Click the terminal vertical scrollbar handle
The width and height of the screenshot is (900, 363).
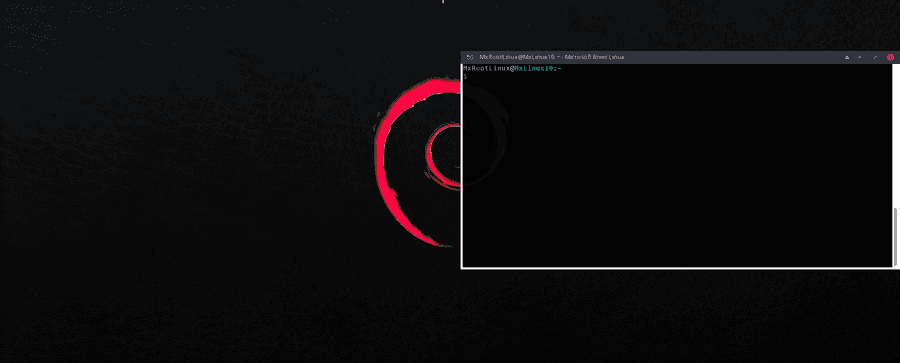coord(895,236)
